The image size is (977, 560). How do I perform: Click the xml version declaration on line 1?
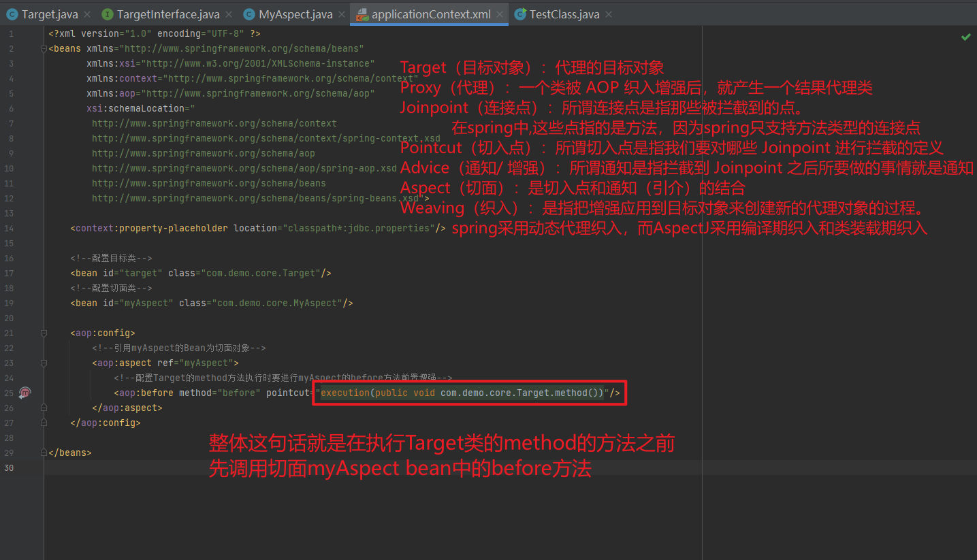point(155,33)
